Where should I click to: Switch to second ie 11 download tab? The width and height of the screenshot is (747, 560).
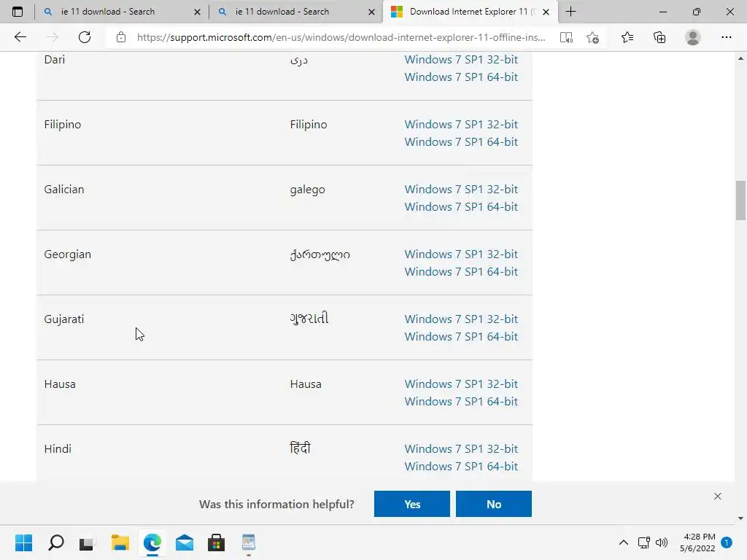(x=295, y=12)
